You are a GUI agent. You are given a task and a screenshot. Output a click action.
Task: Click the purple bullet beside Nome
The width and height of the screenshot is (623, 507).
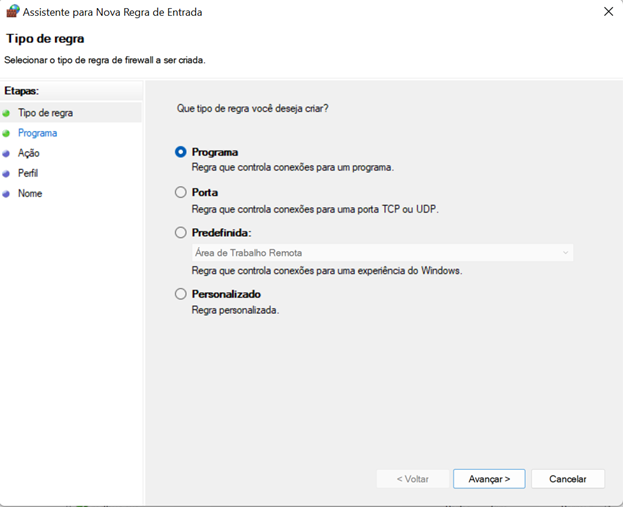pos(6,194)
